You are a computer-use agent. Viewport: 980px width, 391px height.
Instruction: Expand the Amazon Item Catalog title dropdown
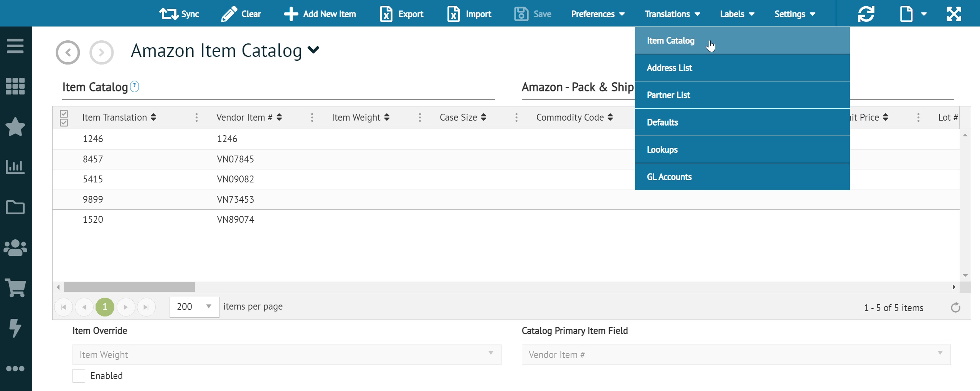tap(313, 50)
